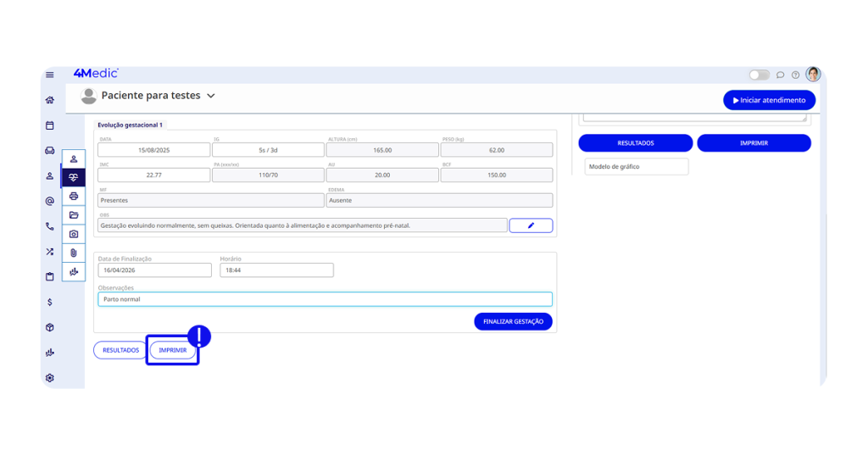Open settings gear icon in sidebar
Viewport: 868px width, 456px height.
50,378
